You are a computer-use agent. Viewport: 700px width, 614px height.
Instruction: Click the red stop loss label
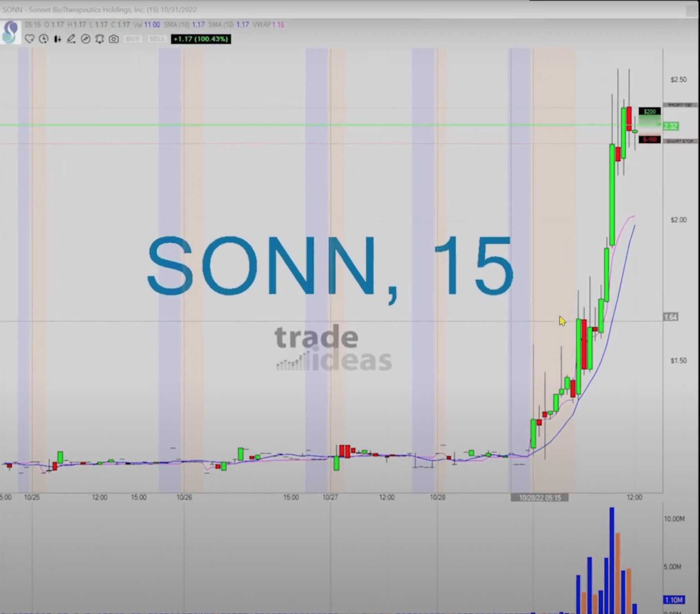coord(649,139)
